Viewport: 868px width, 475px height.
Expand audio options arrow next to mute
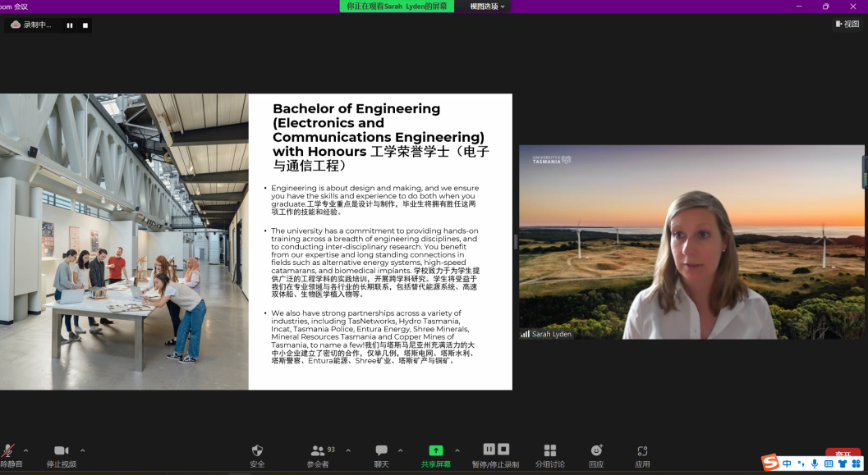(25, 450)
